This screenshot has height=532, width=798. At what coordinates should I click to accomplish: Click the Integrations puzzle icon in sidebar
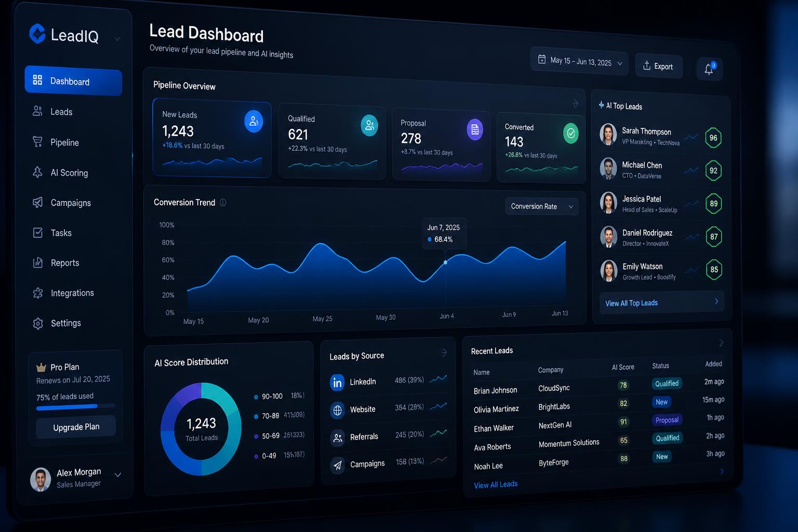point(38,293)
